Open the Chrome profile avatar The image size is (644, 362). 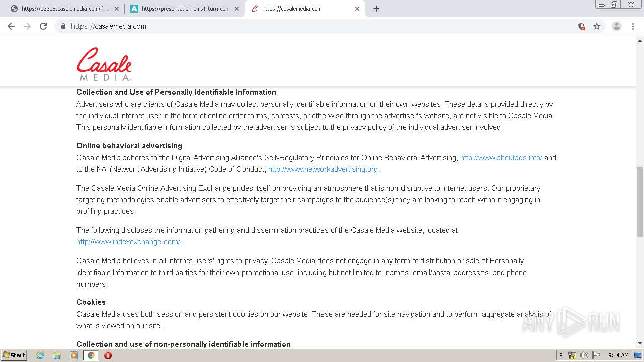[617, 26]
